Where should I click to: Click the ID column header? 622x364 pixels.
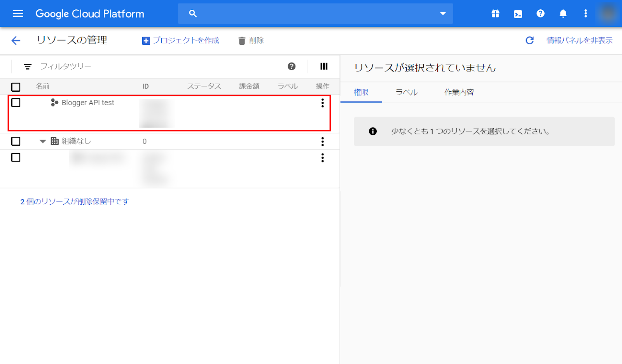(x=145, y=87)
